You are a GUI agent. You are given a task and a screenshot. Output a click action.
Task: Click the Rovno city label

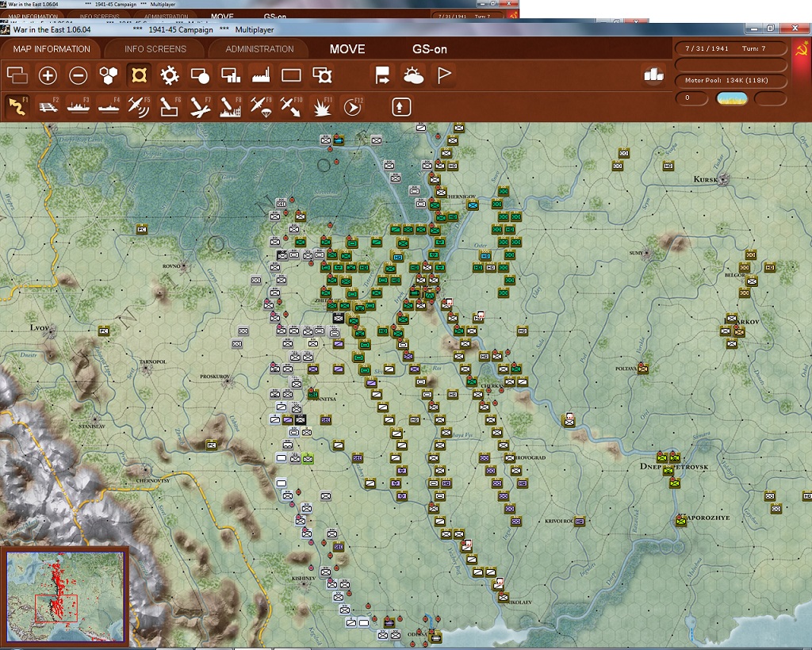click(x=171, y=266)
